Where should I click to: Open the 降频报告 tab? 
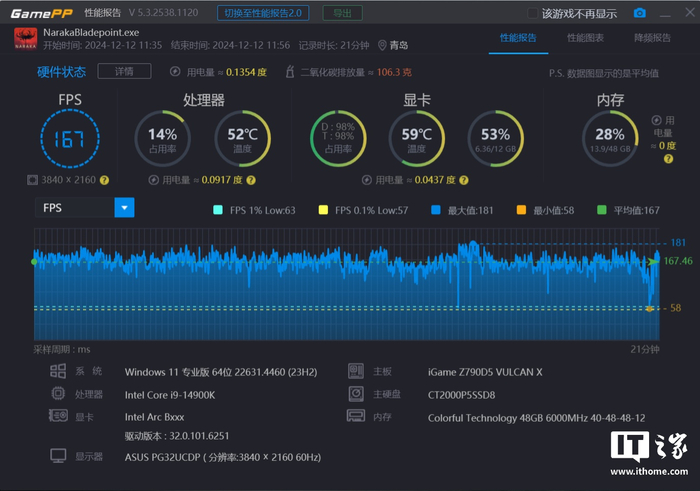(652, 38)
